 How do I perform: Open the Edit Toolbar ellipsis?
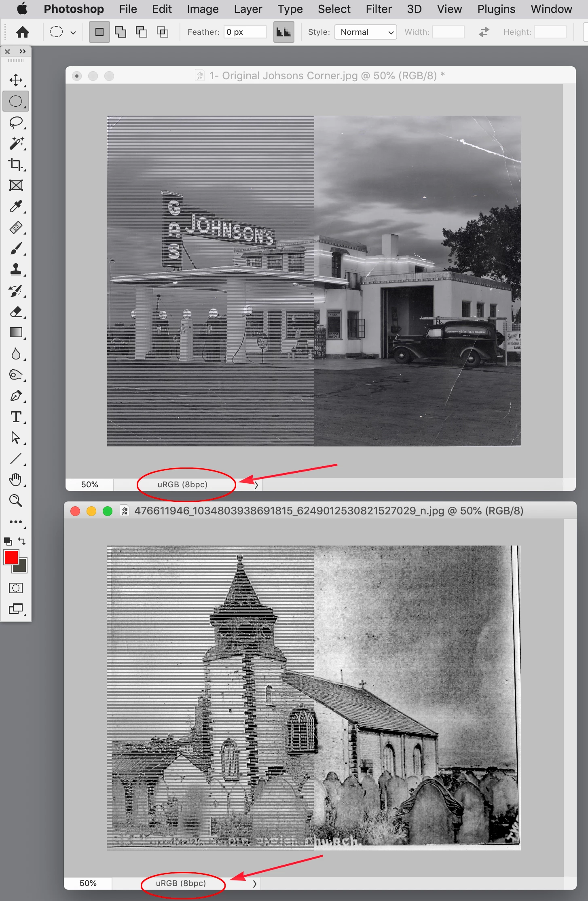tap(16, 522)
